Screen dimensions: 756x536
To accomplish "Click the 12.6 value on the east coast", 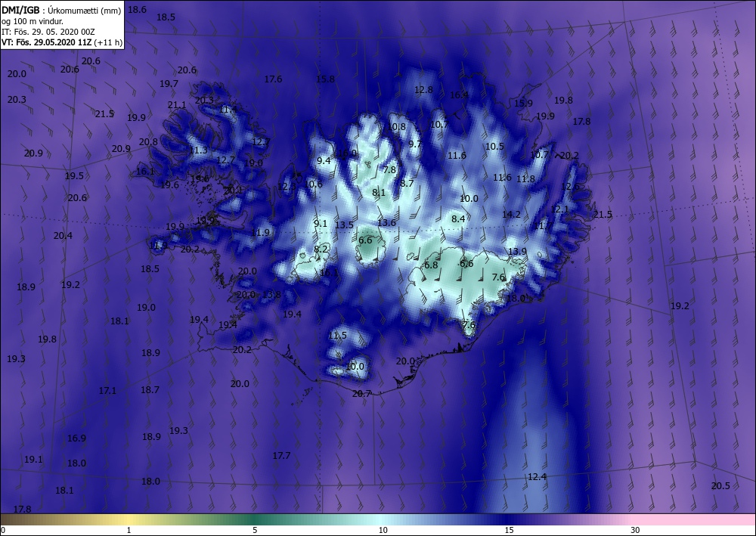I will click(570, 186).
